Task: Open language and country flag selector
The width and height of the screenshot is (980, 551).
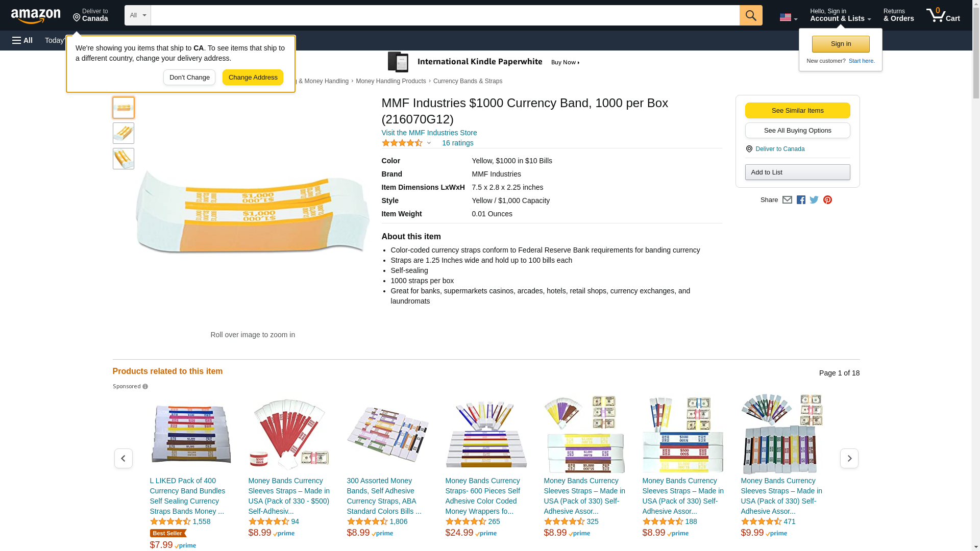Action: 788,17
